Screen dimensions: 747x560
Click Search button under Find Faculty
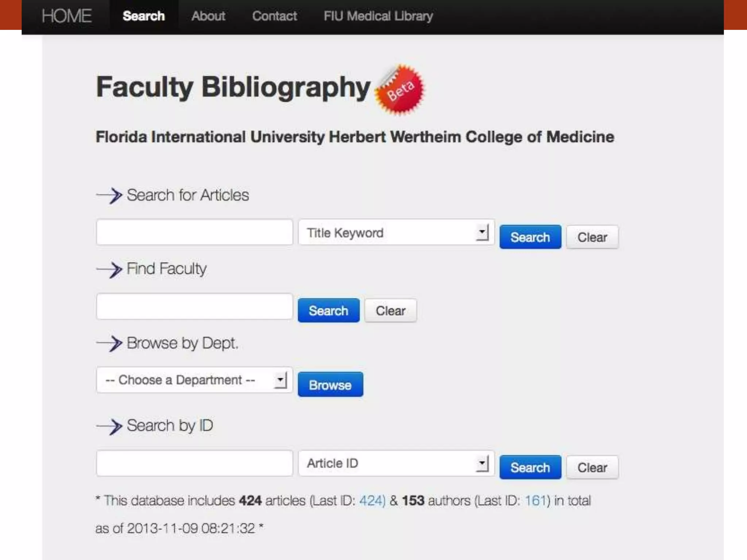(x=329, y=311)
